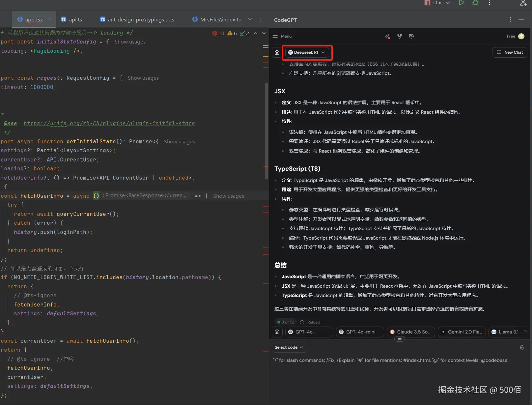Expand the hidden editor tabs chevron

[x=250, y=19]
